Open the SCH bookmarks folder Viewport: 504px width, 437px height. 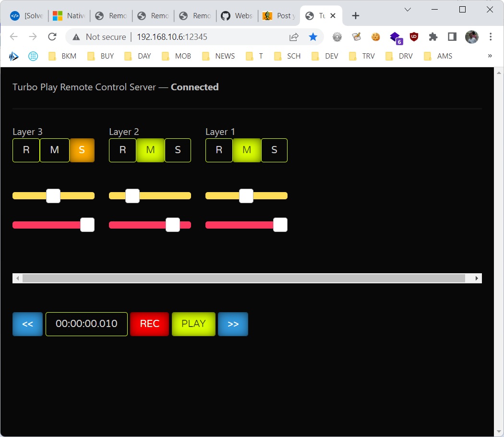click(x=288, y=56)
